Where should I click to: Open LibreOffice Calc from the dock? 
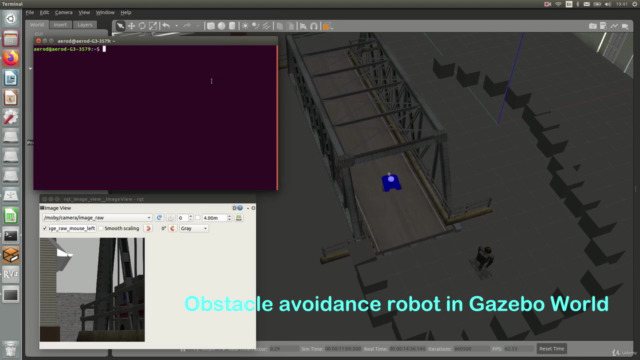[11, 216]
